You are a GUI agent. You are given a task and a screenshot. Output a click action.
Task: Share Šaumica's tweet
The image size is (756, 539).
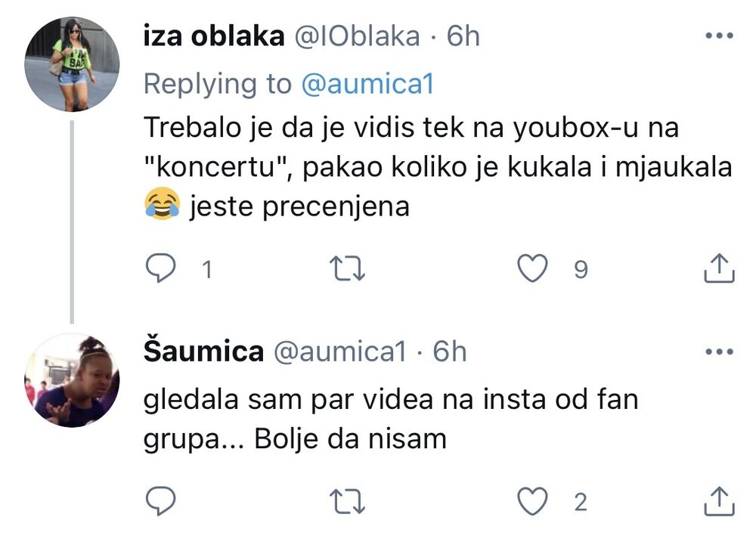coord(719,501)
